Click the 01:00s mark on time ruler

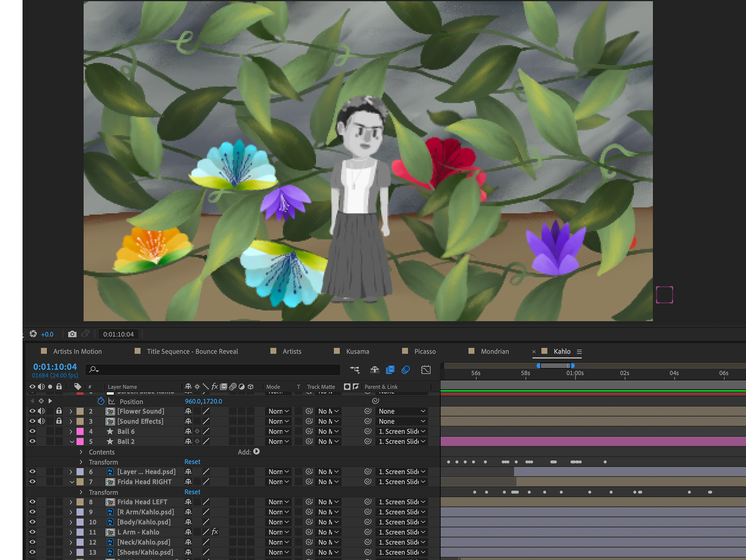pyautogui.click(x=575, y=373)
